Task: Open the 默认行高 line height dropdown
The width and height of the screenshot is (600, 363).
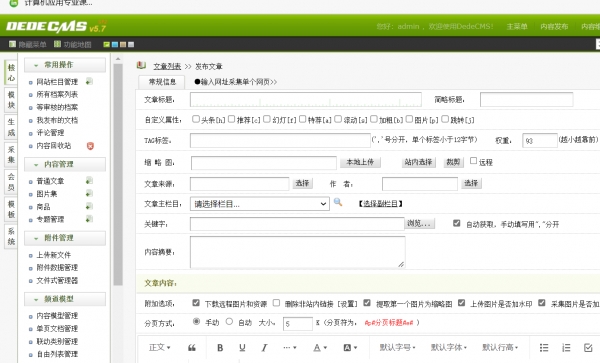Action: (x=500, y=347)
